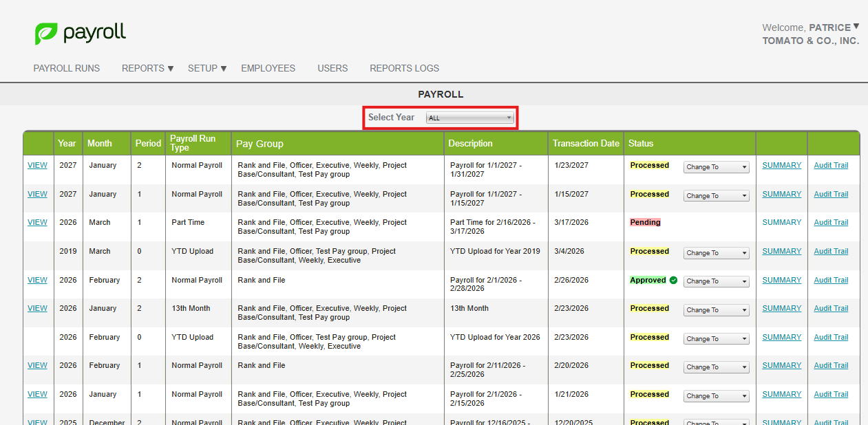View the January 2027 period 2 payroll
Viewport: 868px width, 425px height.
coord(37,166)
